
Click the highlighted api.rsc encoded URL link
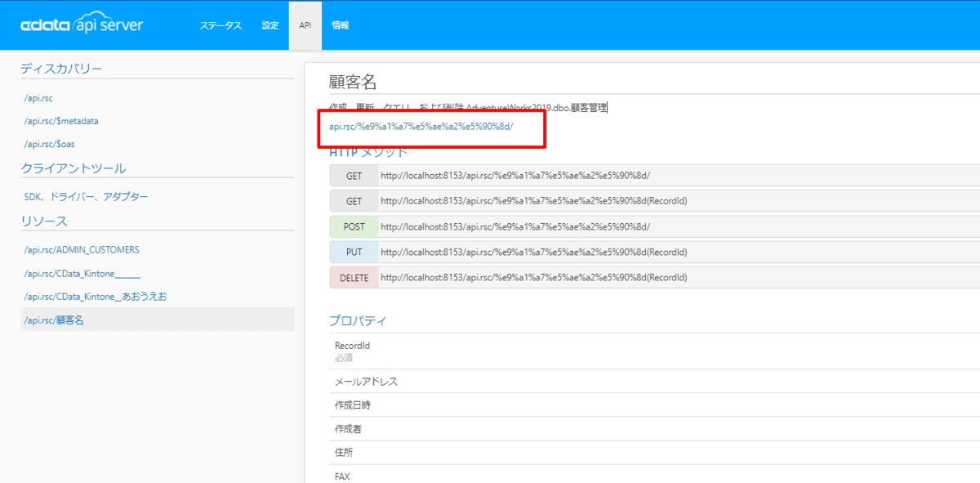421,127
